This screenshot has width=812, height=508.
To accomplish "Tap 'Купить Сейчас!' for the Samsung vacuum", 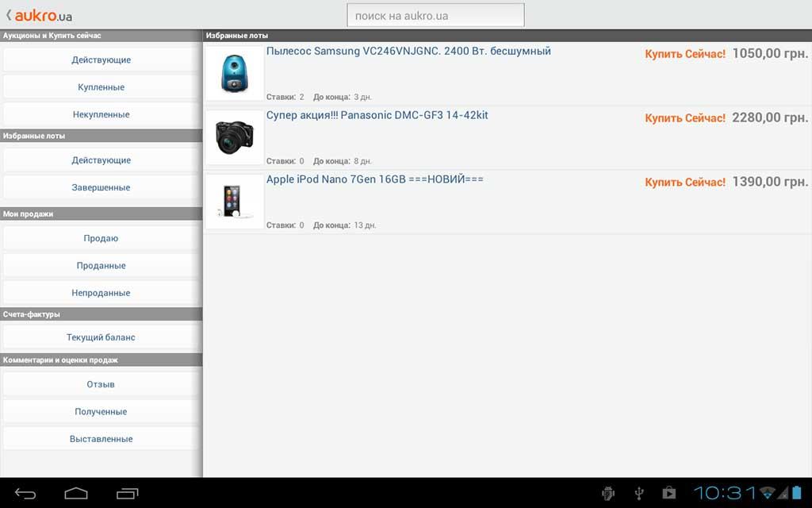I will tap(685, 54).
